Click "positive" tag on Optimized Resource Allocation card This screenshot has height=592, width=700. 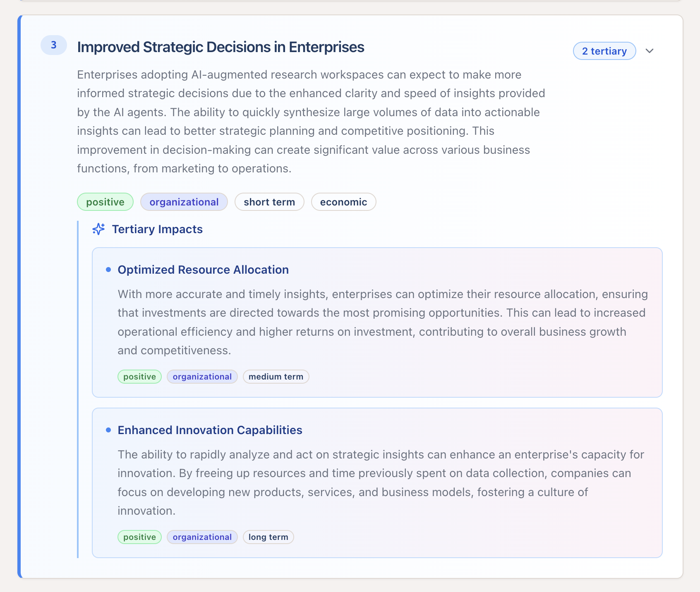139,377
